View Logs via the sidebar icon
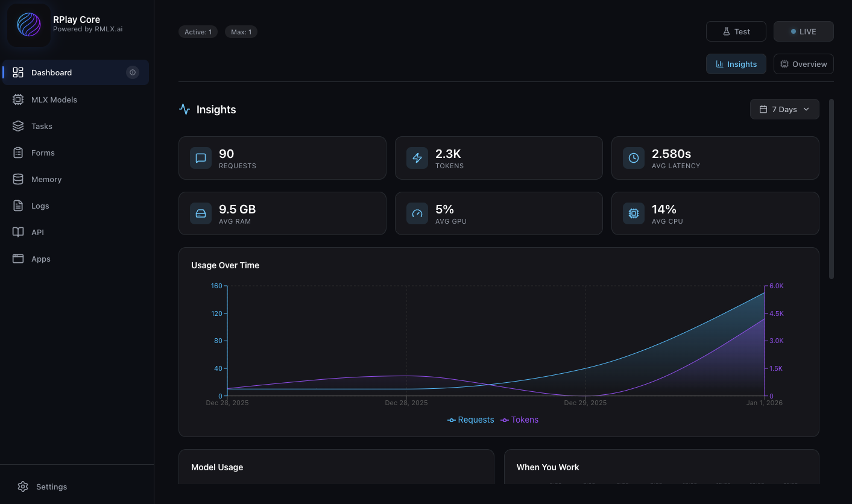This screenshot has height=504, width=852. (x=18, y=205)
